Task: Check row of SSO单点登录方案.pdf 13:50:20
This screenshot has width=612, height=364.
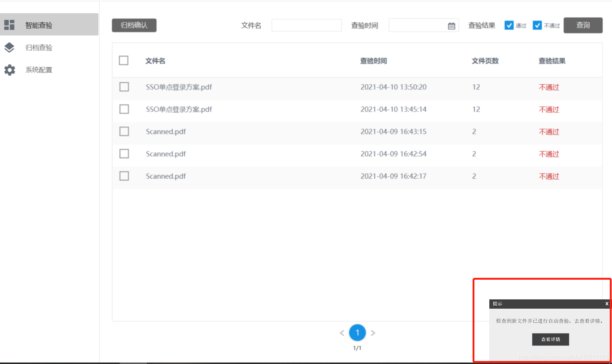Action: click(124, 87)
